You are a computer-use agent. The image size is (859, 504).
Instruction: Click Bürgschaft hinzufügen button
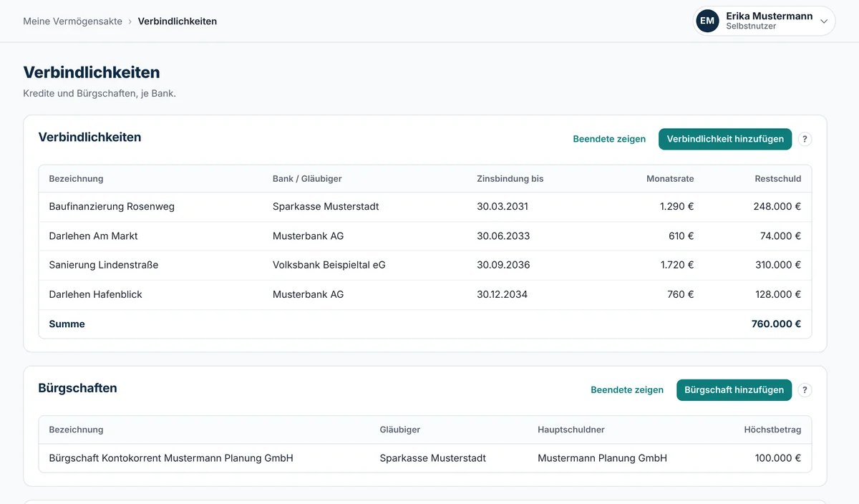pyautogui.click(x=734, y=390)
